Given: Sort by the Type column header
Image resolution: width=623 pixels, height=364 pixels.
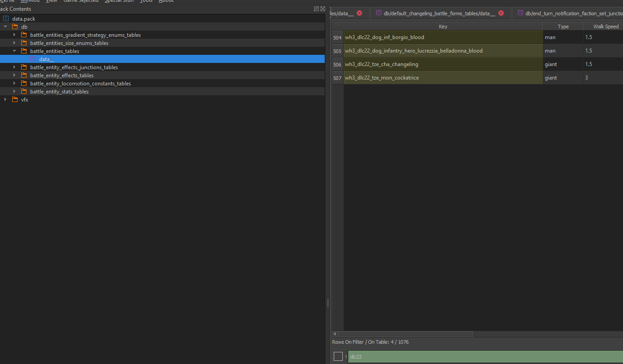Looking at the screenshot, I should pyautogui.click(x=563, y=27).
